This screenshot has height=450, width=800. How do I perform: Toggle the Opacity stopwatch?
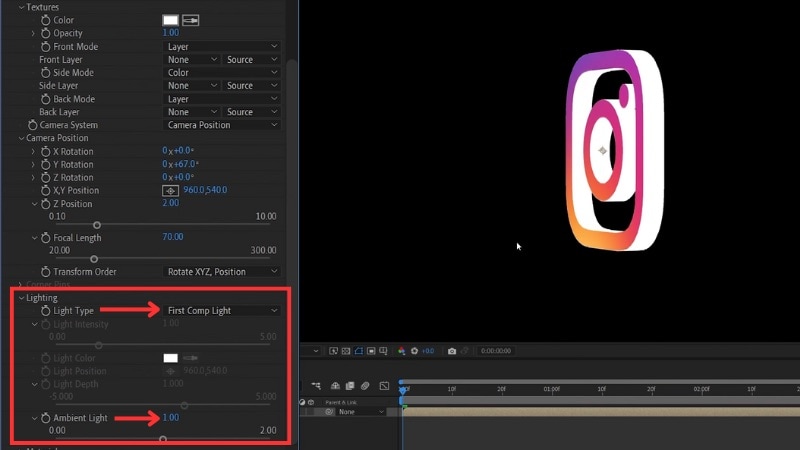[45, 33]
